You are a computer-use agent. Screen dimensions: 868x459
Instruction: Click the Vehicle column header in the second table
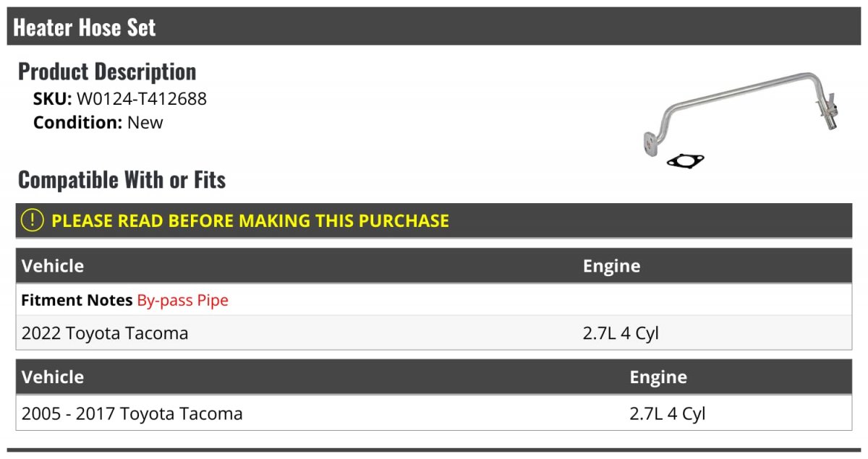[53, 377]
